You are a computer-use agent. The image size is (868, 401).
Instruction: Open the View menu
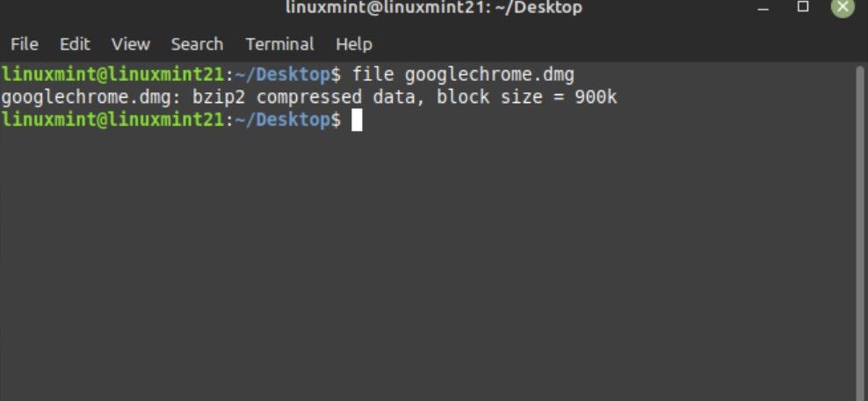pos(131,44)
